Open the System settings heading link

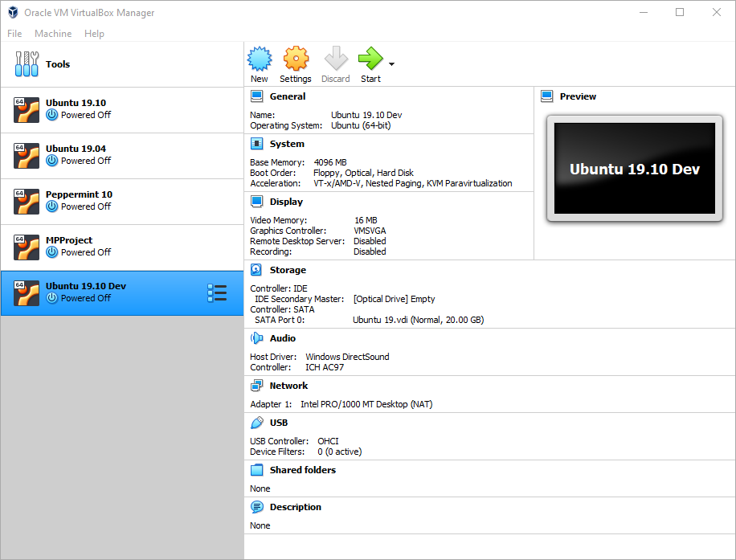pyautogui.click(x=288, y=144)
